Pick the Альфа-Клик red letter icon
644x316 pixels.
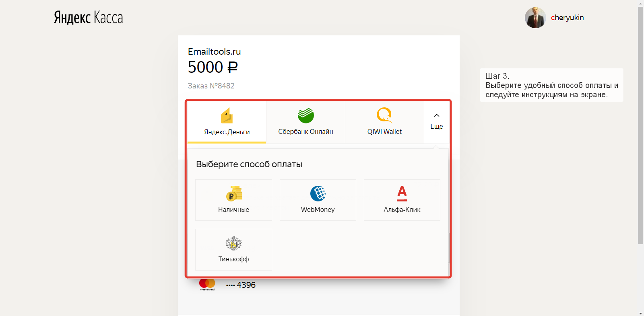(x=402, y=193)
